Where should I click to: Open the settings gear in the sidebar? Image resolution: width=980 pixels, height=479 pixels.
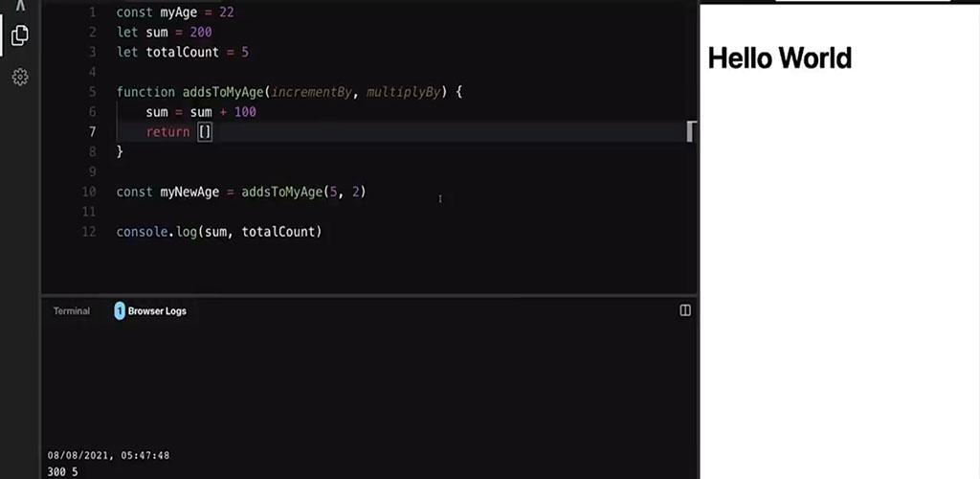pos(20,77)
